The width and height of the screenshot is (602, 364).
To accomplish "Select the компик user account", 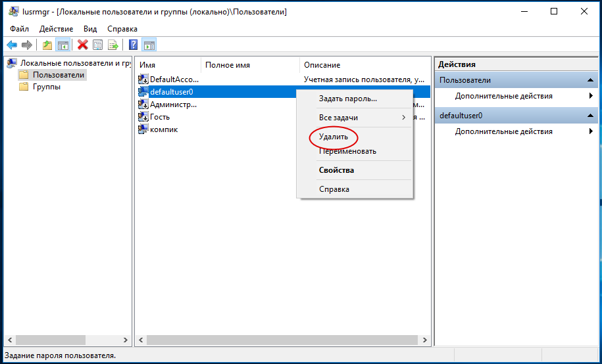I will (163, 129).
